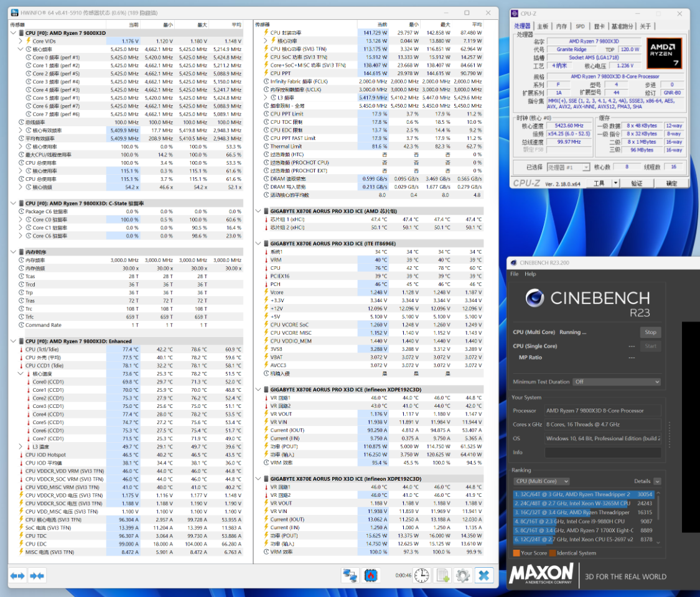Start logging with the document-plus icon

[442, 576]
